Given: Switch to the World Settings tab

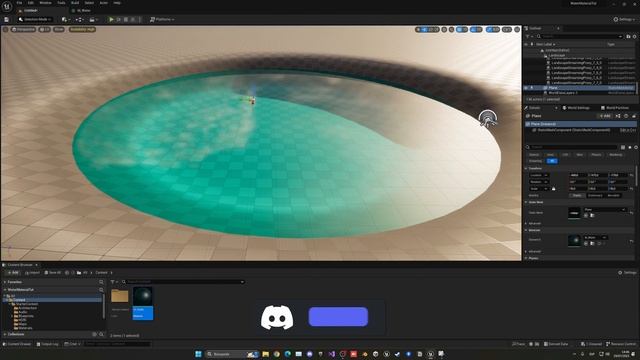Looking at the screenshot, I should (x=576, y=108).
